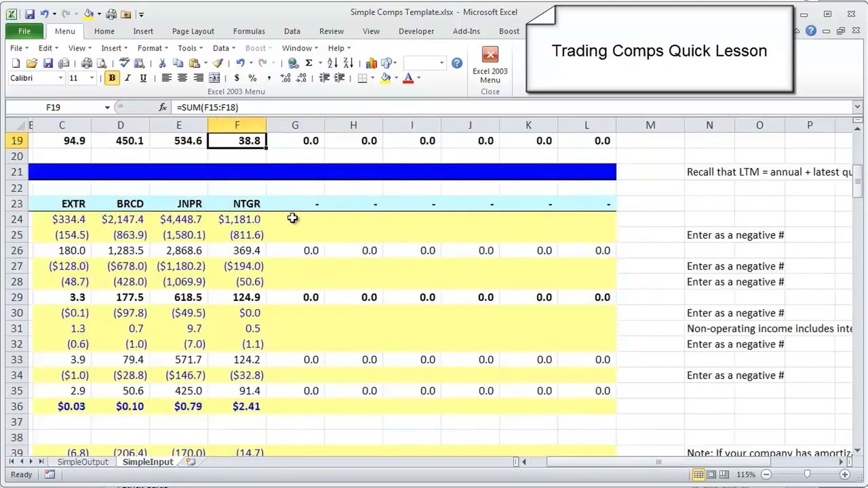Open the fill color dropdown arrow

[x=396, y=78]
